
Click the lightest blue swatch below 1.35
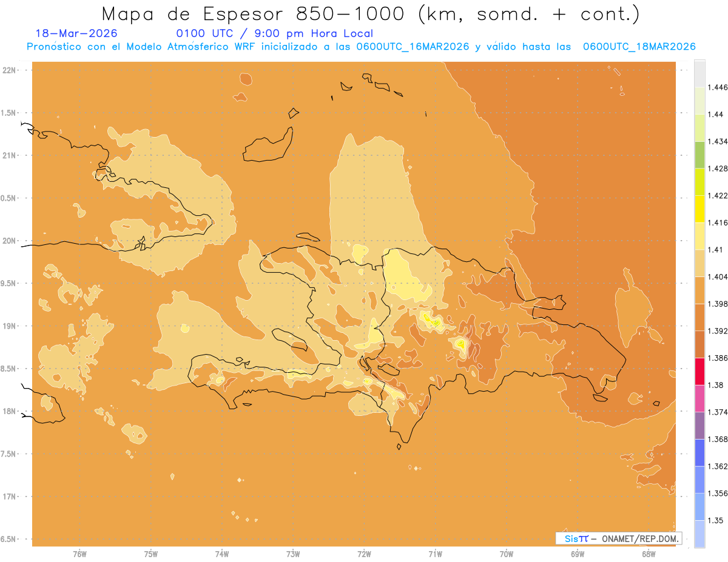coord(699,534)
